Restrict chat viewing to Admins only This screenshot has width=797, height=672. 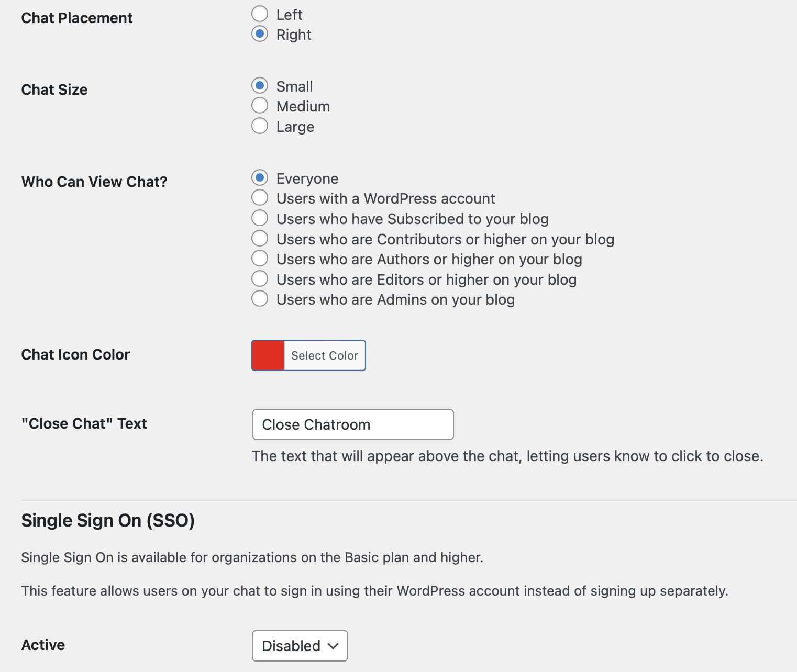coord(260,299)
